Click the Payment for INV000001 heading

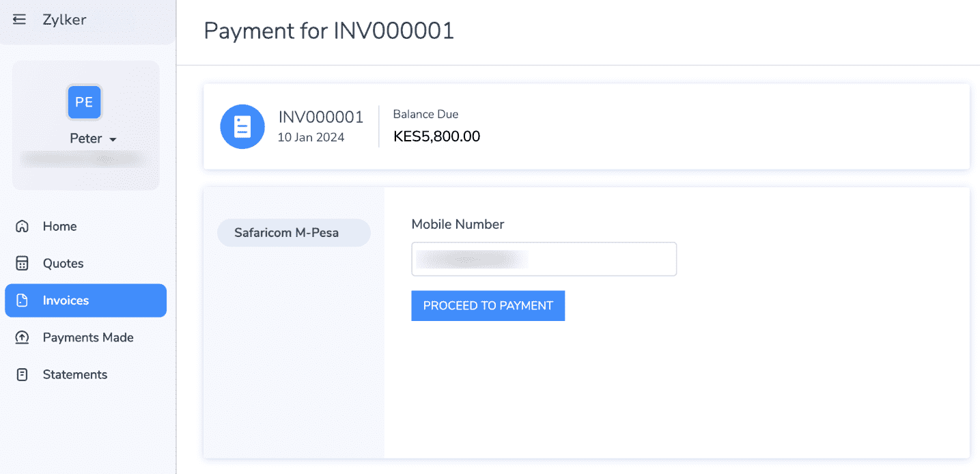pos(328,31)
